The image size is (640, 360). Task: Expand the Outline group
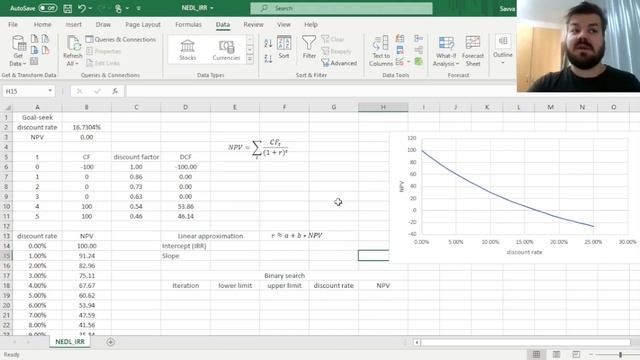(502, 49)
